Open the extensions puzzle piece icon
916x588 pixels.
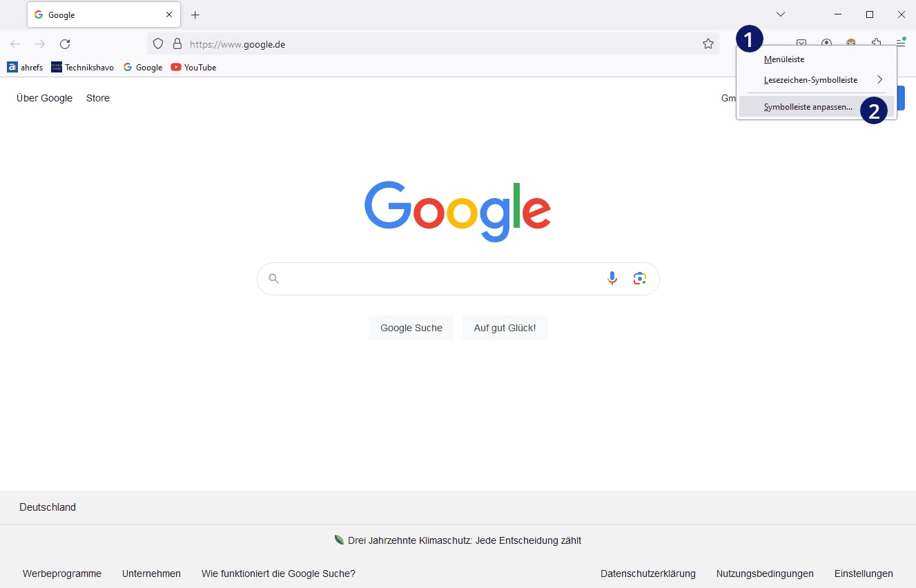[x=877, y=41]
